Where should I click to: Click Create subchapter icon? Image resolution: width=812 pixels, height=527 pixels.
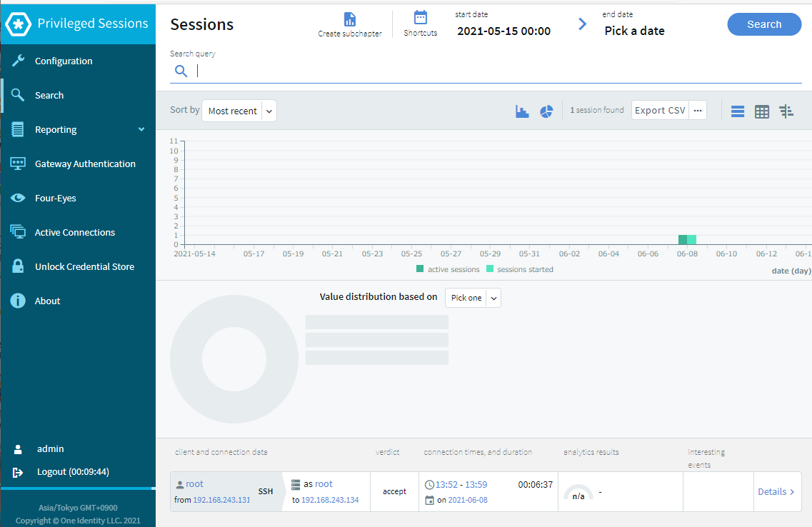(x=350, y=20)
